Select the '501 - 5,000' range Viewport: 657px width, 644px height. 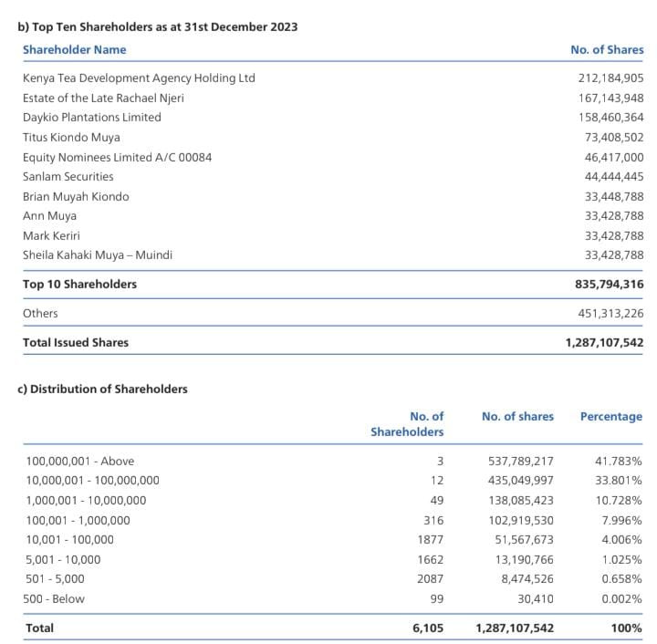coord(55,579)
